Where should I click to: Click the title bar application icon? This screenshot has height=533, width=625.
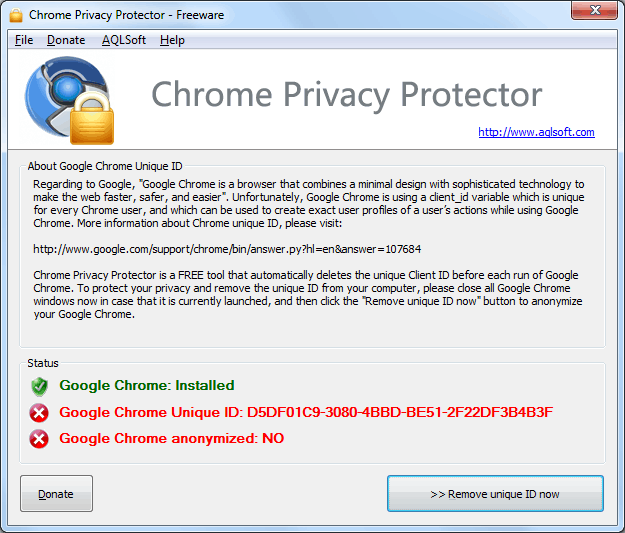(x=15, y=15)
